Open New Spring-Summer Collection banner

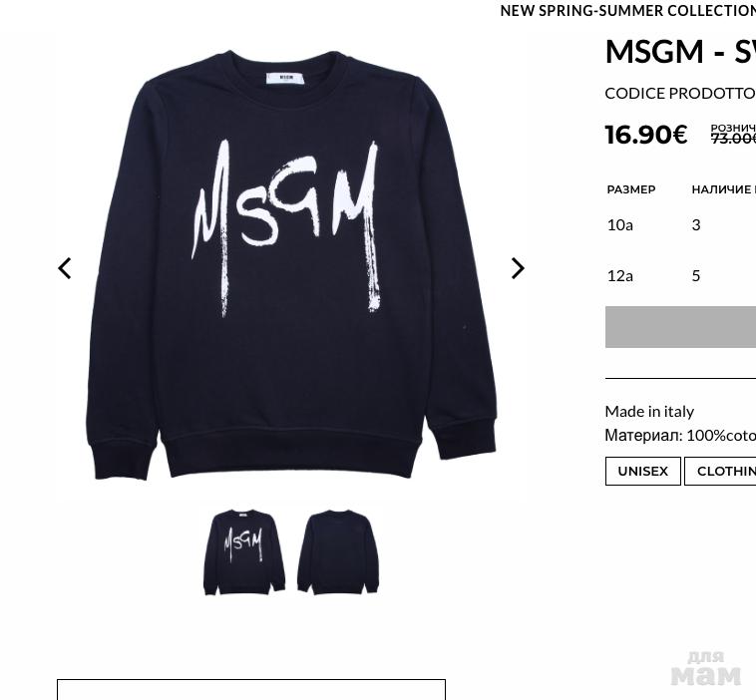point(627,11)
